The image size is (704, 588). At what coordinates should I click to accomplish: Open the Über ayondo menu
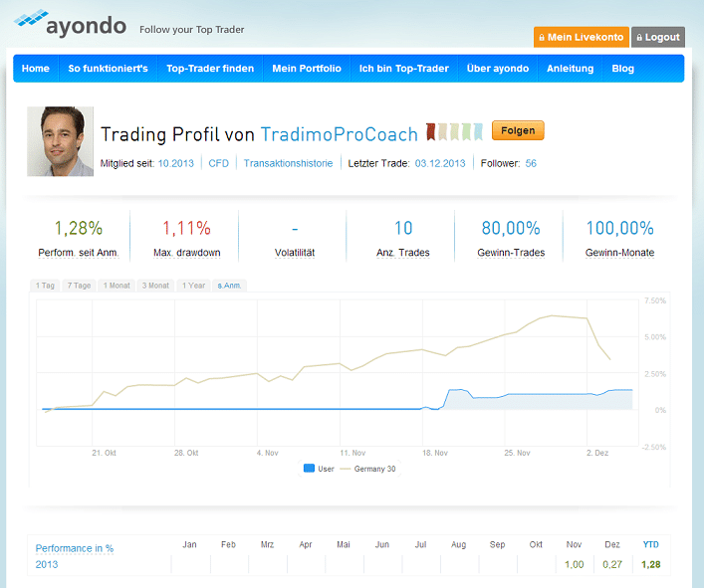[x=497, y=69]
